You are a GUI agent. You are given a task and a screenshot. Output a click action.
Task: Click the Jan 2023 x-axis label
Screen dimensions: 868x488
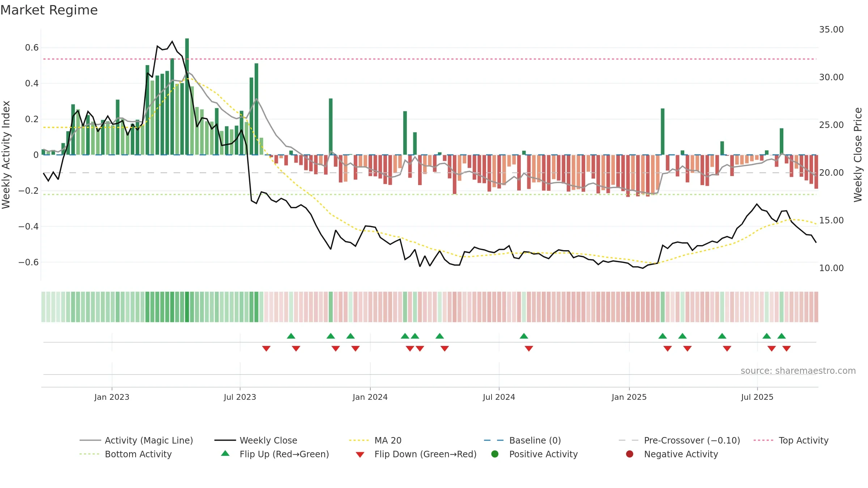[x=112, y=397]
